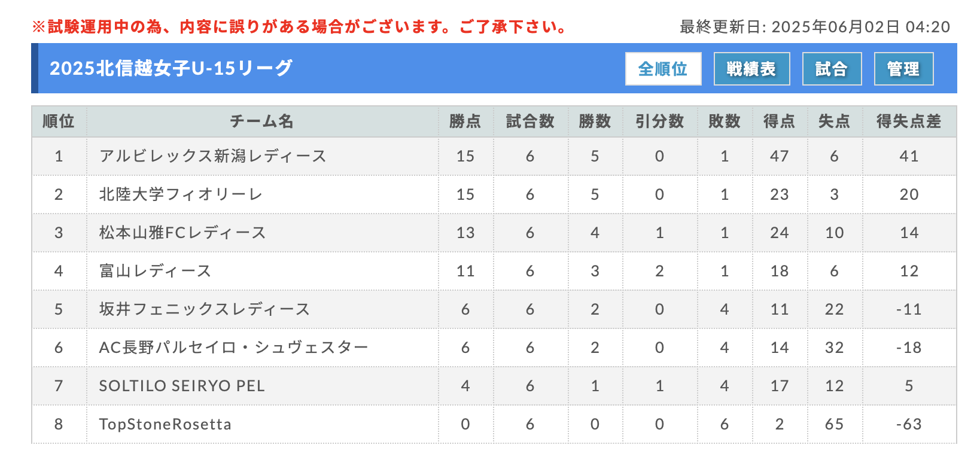Select the アルビレックス新潟レディース team name

coord(213,156)
